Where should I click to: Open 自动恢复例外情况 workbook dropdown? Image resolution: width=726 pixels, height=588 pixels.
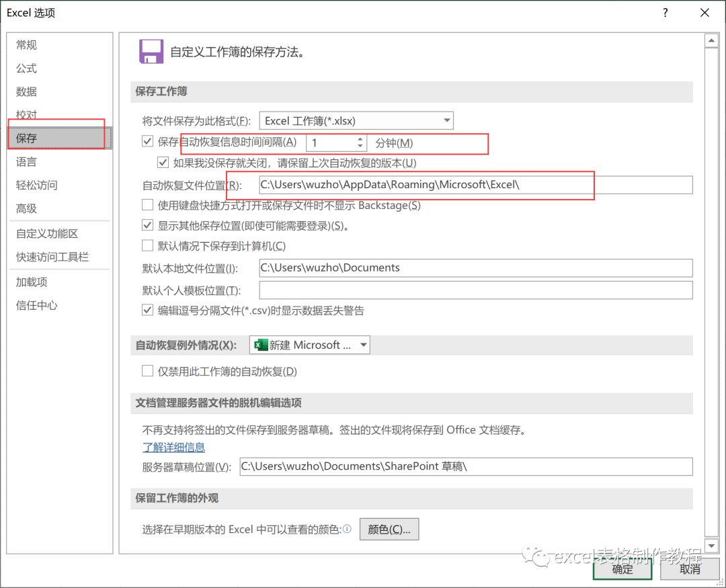click(x=309, y=345)
